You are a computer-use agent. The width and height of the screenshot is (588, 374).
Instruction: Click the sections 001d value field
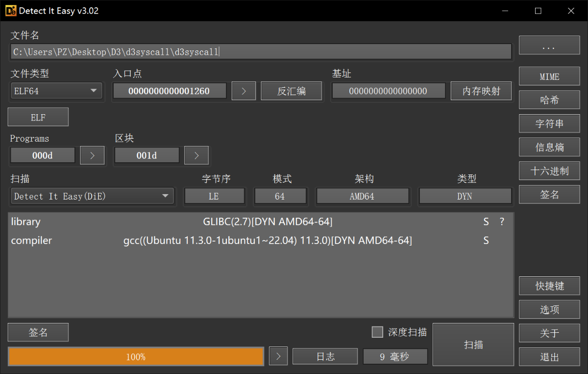click(x=147, y=155)
